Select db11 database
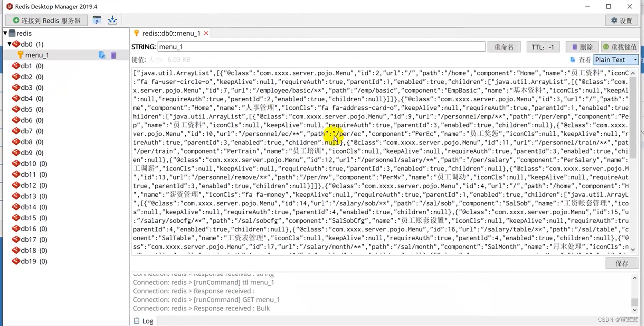This screenshot has width=644, height=326. pyautogui.click(x=34, y=174)
